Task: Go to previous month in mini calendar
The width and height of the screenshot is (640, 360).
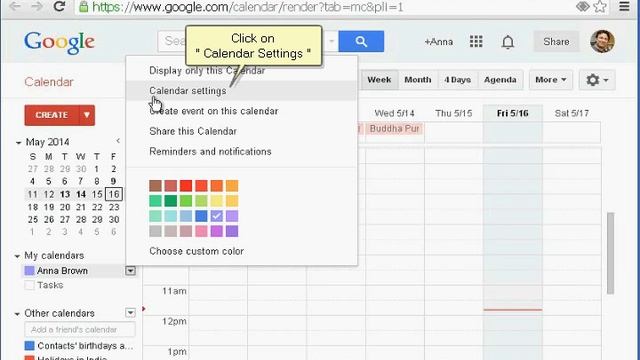Action: tap(118, 141)
